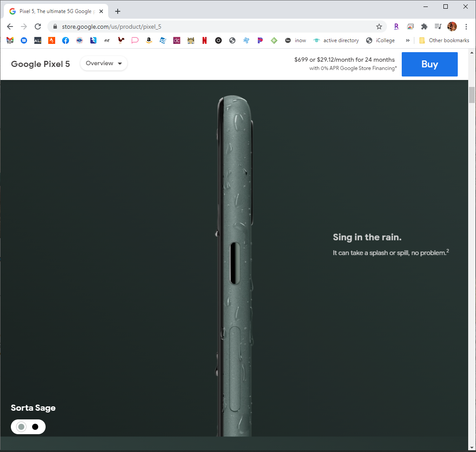Open the Other bookmarks folder
Image resolution: width=476 pixels, height=452 pixels.
tap(444, 40)
